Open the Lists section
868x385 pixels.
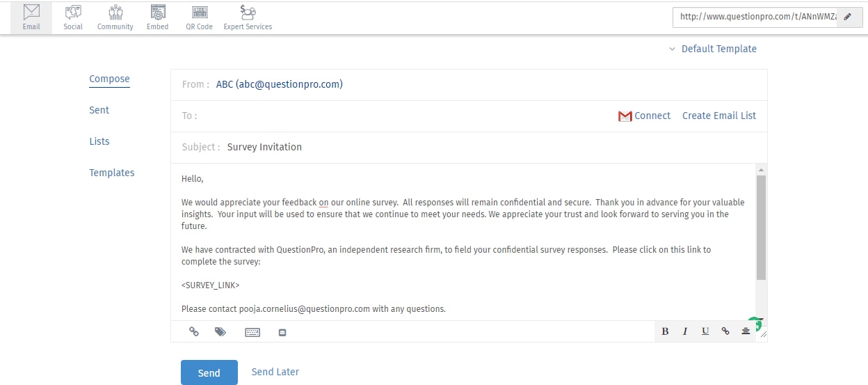pos(99,141)
